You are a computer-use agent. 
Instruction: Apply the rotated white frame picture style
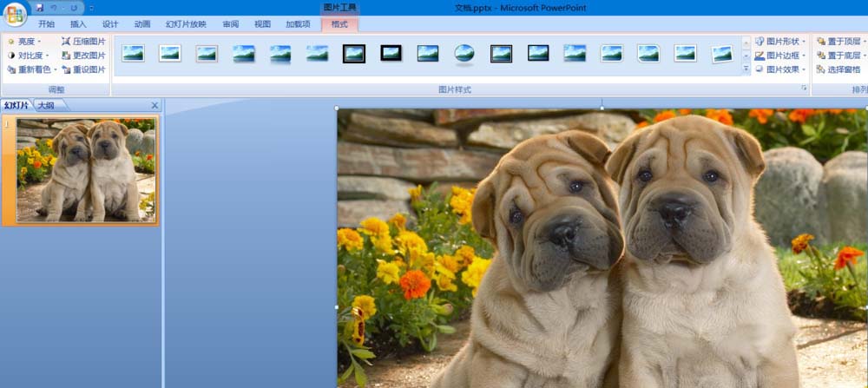click(722, 54)
